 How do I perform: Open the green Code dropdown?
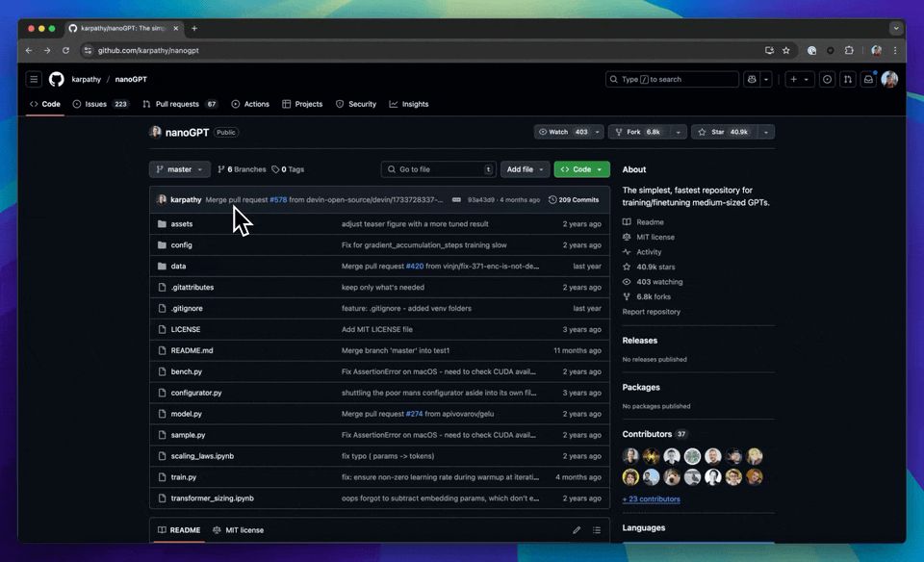pos(581,168)
